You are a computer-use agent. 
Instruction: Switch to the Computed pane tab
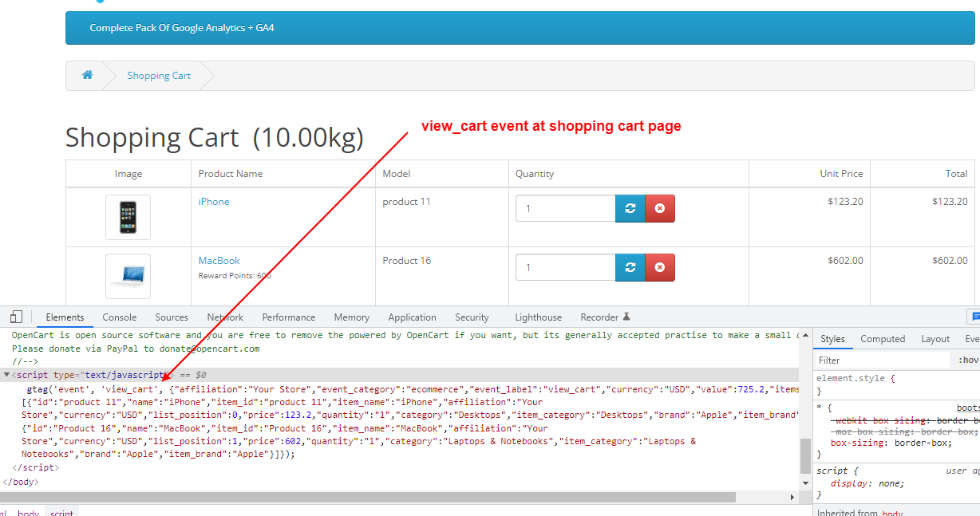point(883,339)
